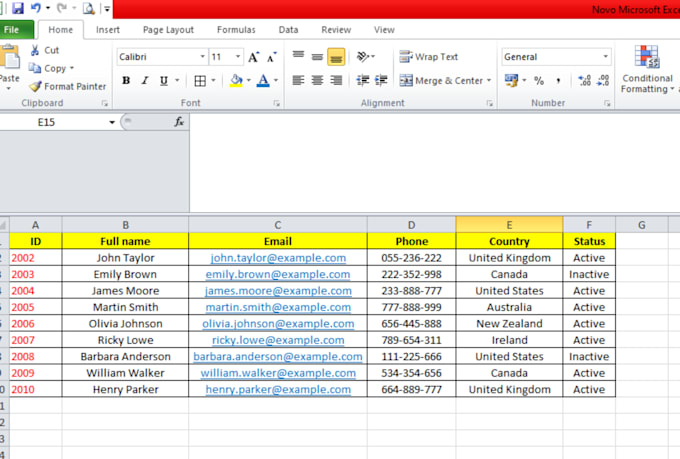Click the Copy icon
Screen dimensions: 680x459
point(35,68)
